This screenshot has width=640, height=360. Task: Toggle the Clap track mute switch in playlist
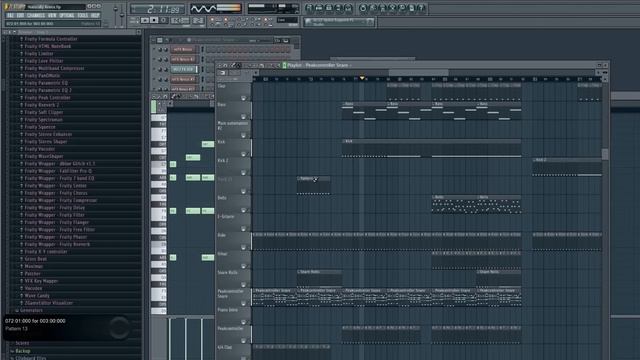pos(244,98)
